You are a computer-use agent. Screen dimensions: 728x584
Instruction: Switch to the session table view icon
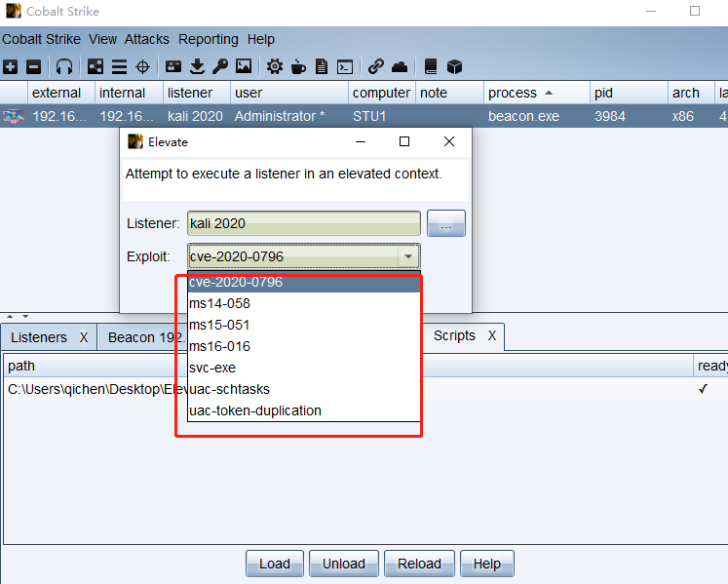pos(119,67)
